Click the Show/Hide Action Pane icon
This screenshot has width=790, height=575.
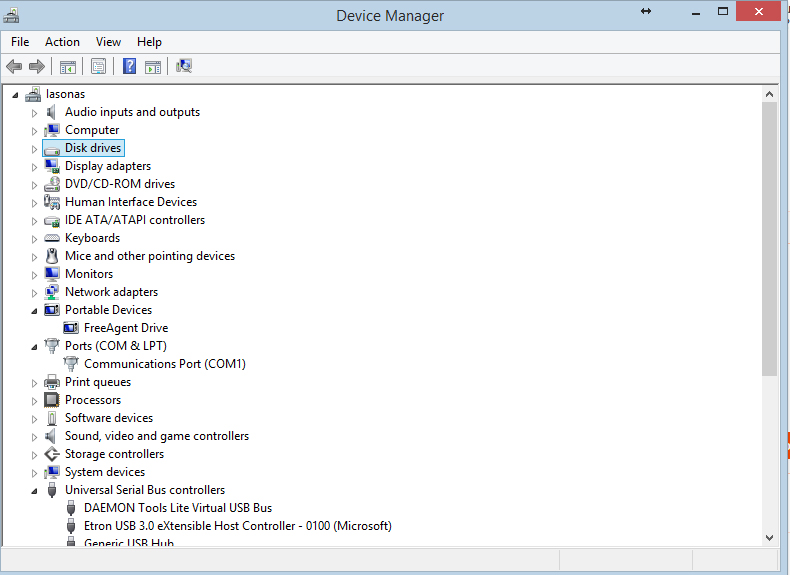click(153, 67)
